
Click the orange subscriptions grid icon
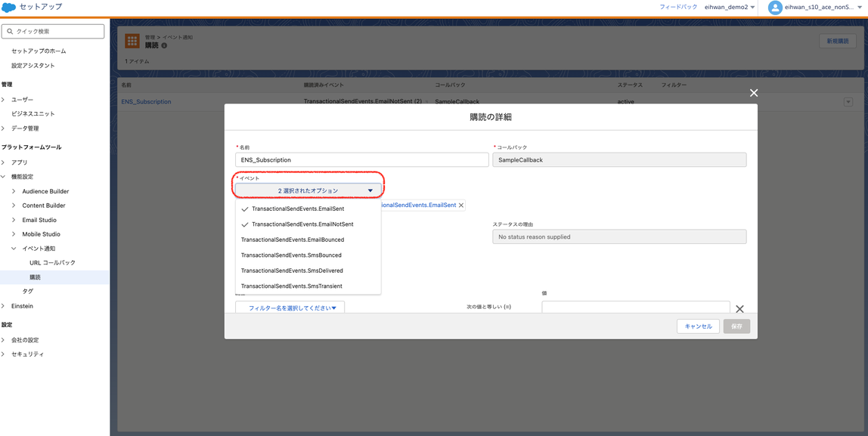(132, 41)
